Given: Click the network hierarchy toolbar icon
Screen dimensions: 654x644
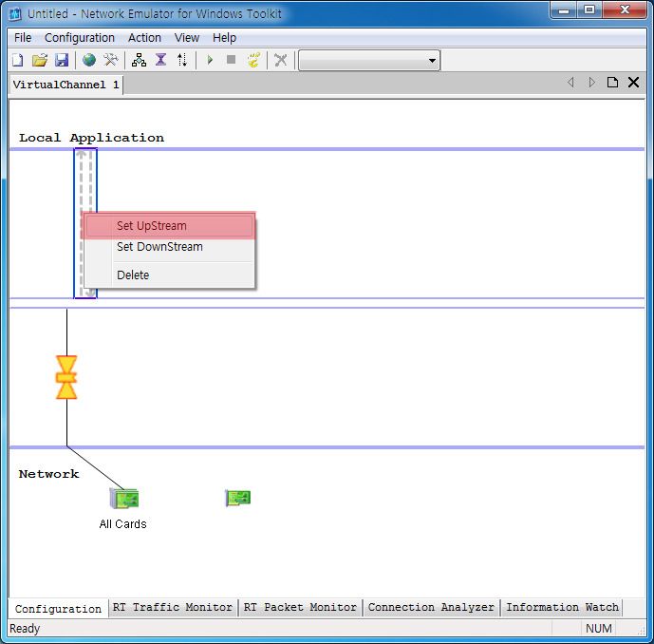Looking at the screenshot, I should (x=139, y=60).
